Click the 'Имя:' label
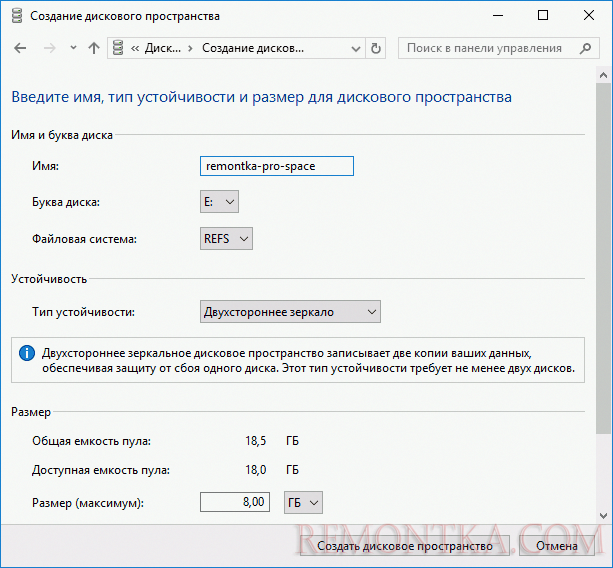The image size is (613, 568). (x=45, y=166)
